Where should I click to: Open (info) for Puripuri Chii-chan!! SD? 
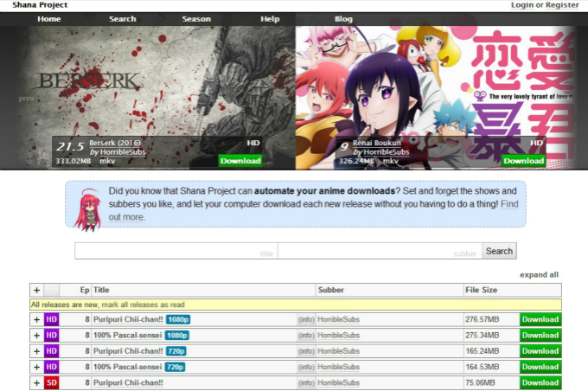point(306,383)
